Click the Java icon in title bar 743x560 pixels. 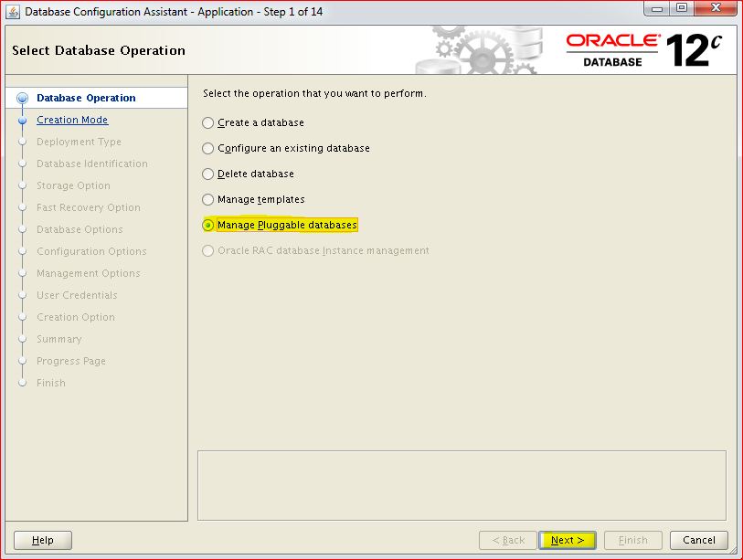(x=12, y=12)
